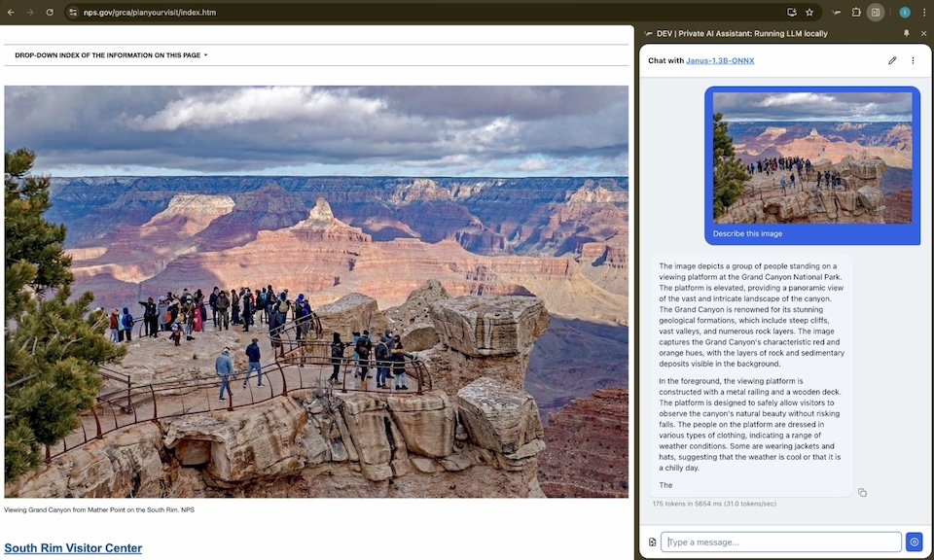
Task: Expand the drop-down index of page information
Action: coord(110,55)
